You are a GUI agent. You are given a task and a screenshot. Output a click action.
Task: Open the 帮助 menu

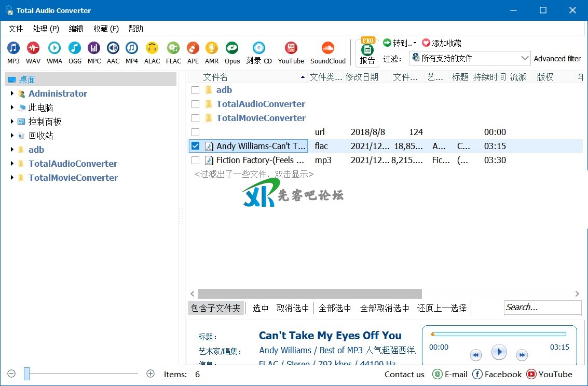135,29
